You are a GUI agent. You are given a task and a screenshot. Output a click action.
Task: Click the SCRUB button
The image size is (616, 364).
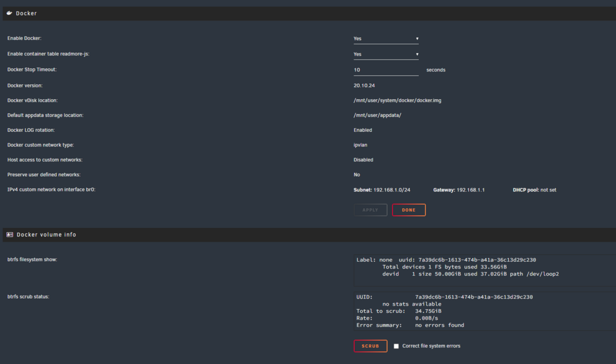click(370, 346)
